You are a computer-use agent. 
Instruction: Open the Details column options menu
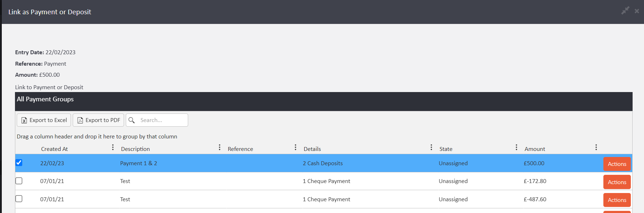(x=431, y=147)
